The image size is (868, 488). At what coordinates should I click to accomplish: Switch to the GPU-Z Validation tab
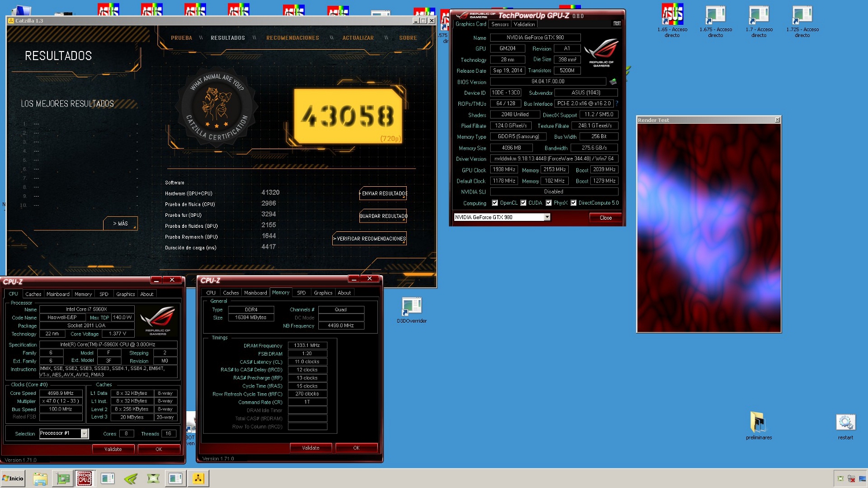[524, 24]
